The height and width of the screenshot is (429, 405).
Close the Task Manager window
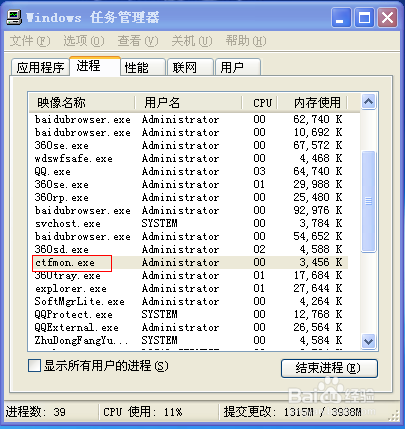(x=387, y=17)
